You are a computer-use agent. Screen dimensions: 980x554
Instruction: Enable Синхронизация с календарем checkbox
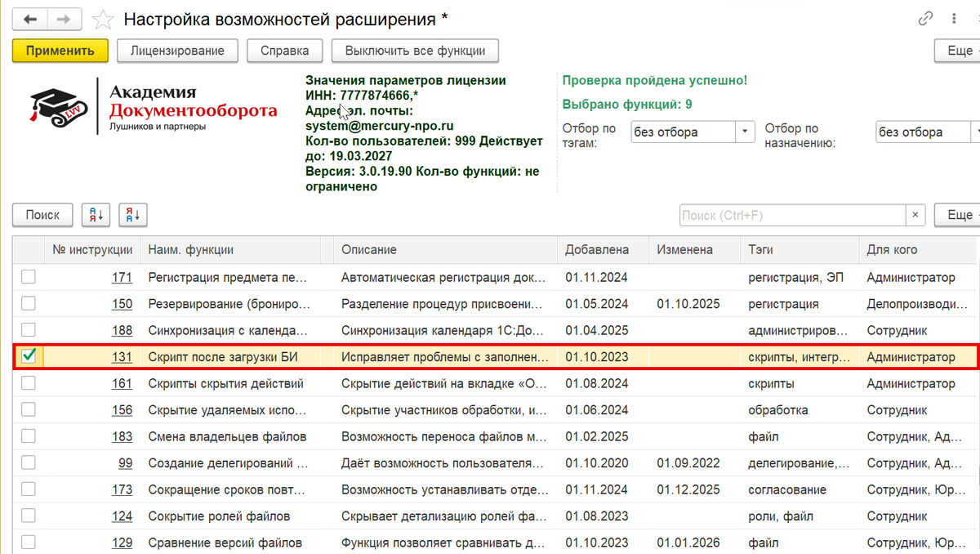pyautogui.click(x=29, y=330)
